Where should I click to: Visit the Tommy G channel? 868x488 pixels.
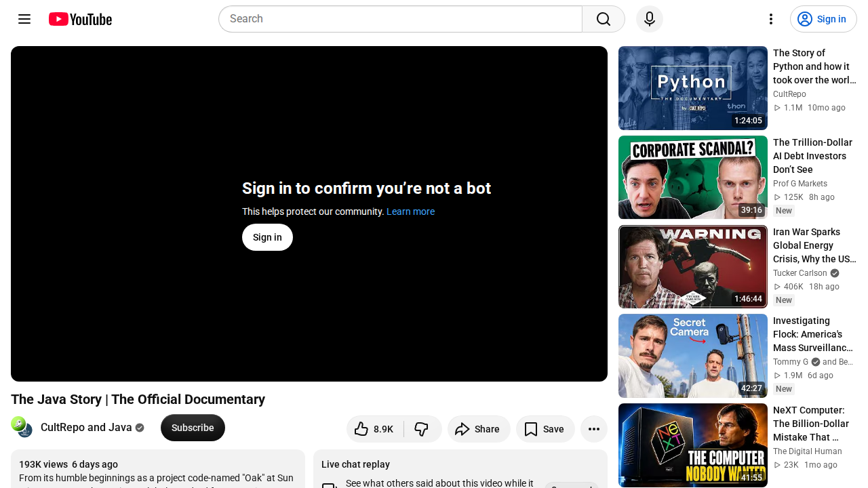click(791, 362)
